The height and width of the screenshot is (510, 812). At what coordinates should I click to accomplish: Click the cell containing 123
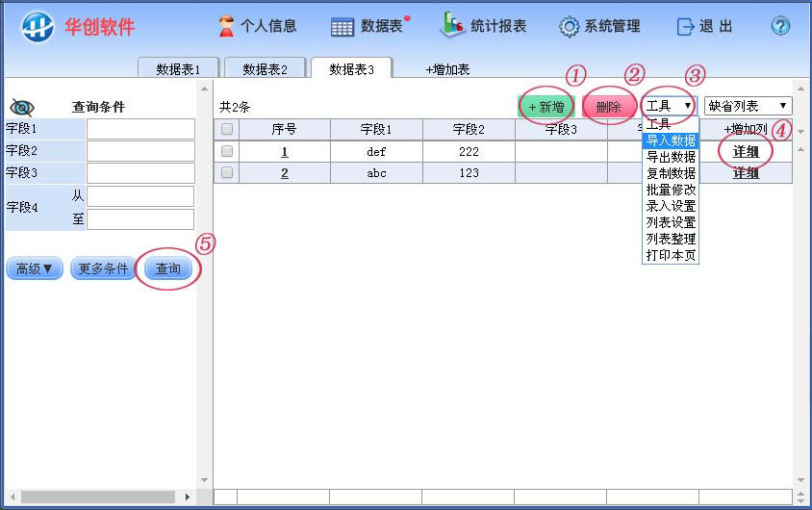469,173
